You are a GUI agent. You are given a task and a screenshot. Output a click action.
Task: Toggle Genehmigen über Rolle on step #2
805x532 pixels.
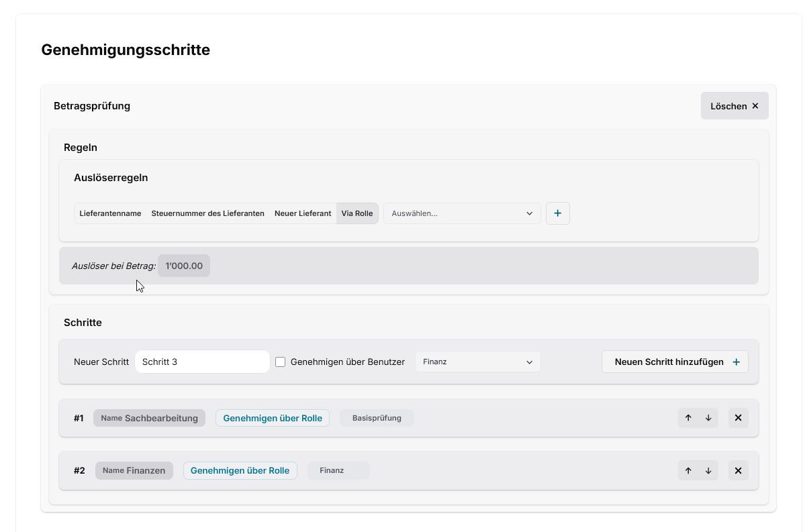pyautogui.click(x=240, y=470)
